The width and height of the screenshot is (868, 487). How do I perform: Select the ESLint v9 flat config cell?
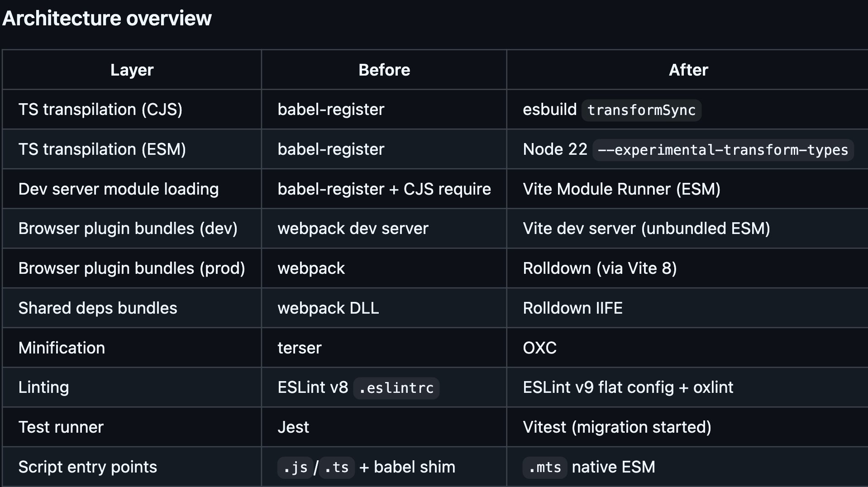(x=628, y=387)
